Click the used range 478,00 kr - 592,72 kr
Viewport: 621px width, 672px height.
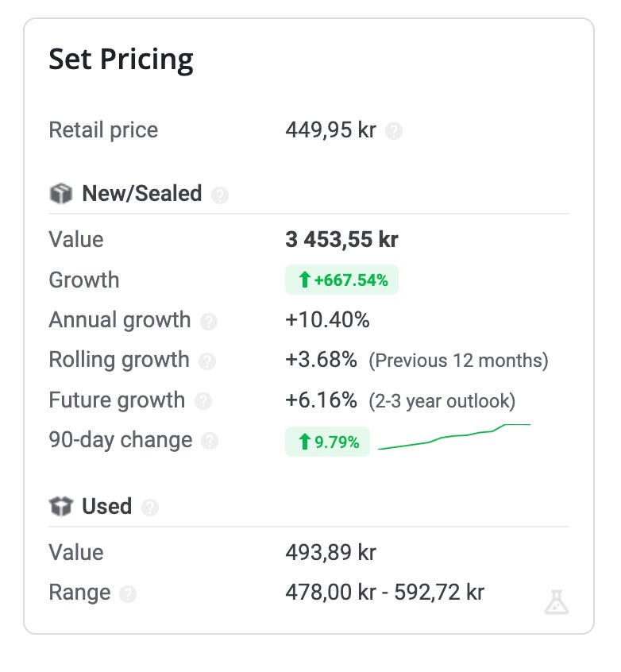(x=385, y=593)
